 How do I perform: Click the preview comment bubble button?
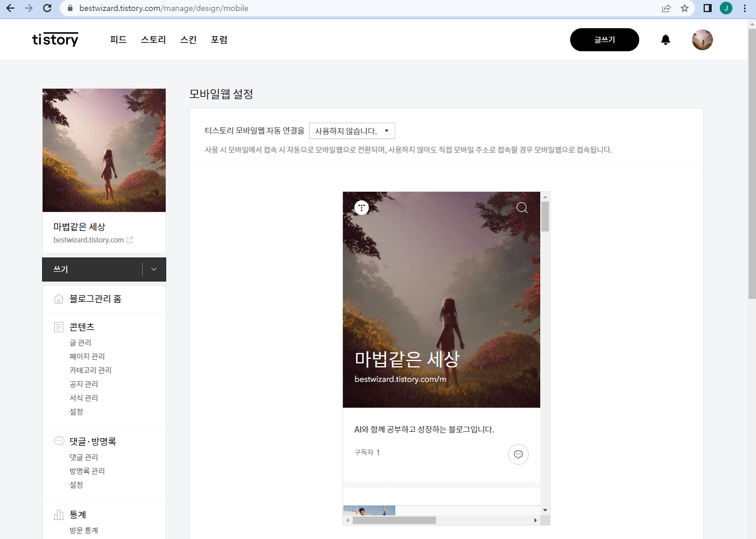[518, 454]
